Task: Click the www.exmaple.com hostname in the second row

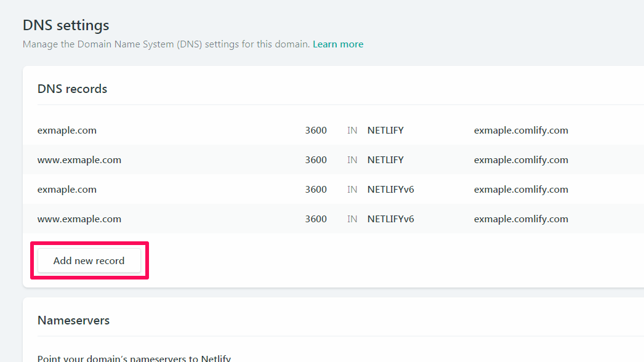Action: [79, 159]
